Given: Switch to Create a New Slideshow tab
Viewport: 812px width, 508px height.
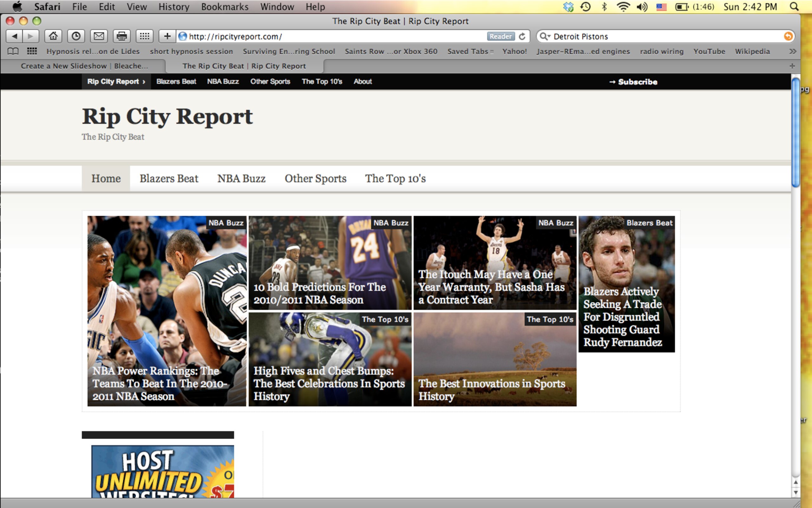Looking at the screenshot, I should 84,66.
